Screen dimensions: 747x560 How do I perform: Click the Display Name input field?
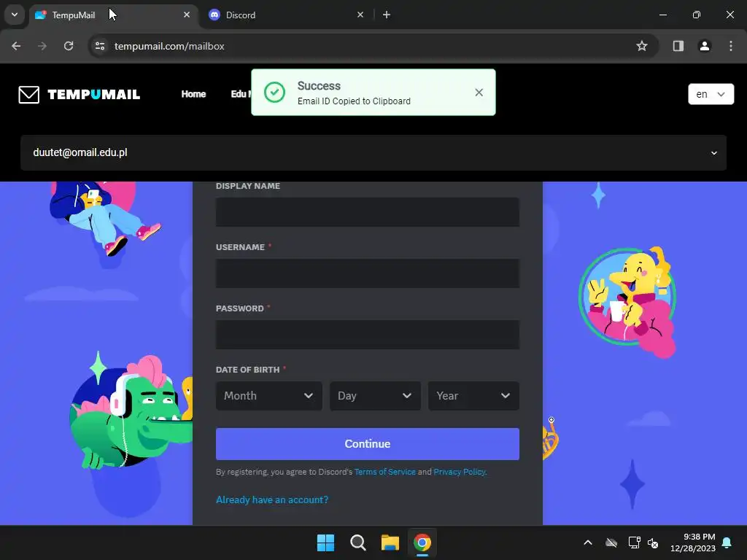click(x=368, y=212)
